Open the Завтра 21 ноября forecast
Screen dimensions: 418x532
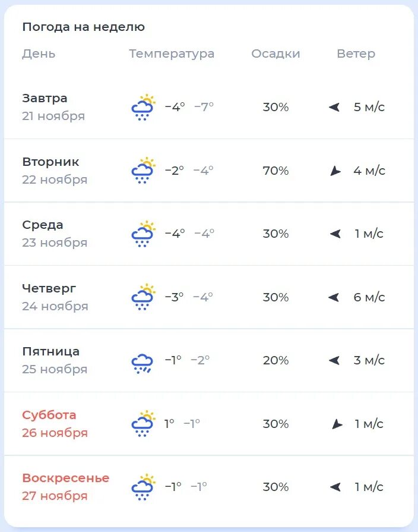pos(209,107)
